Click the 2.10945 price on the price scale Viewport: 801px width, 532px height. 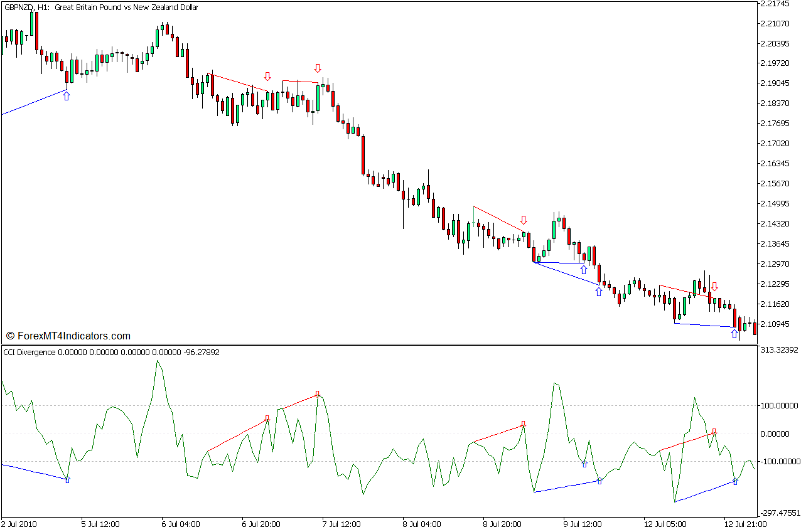click(776, 324)
